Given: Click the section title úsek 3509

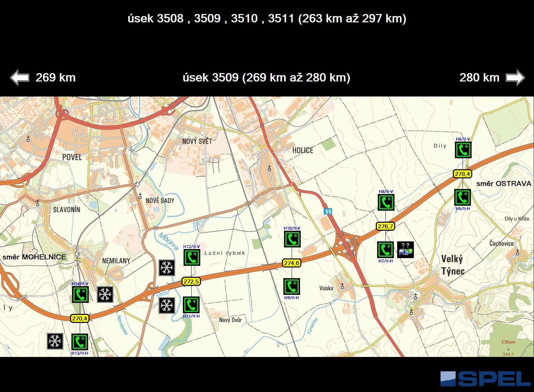Looking at the screenshot, I should click(x=266, y=78).
